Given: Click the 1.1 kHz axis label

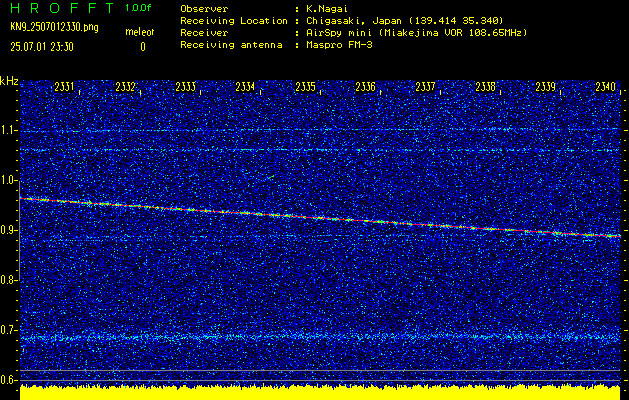Looking at the screenshot, I should (x=7, y=130).
